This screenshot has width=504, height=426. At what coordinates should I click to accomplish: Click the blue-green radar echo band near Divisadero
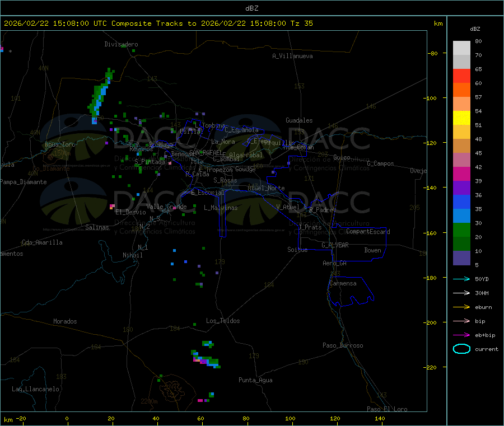(x=100, y=96)
